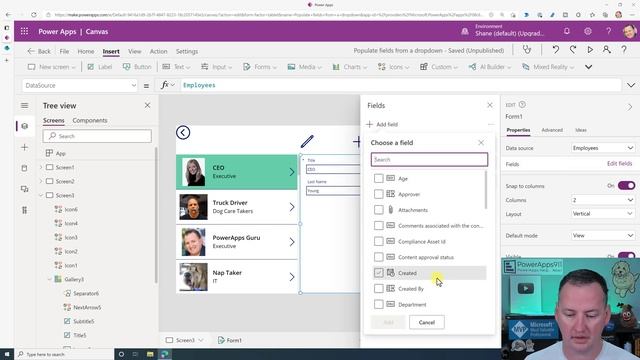Open the Charts ribbon menu
The height and width of the screenshot is (360, 640).
point(350,67)
